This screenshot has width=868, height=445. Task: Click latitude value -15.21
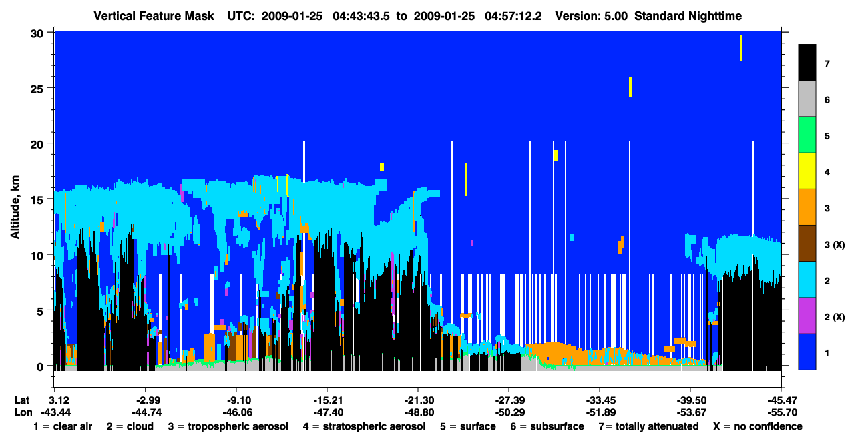(327, 400)
